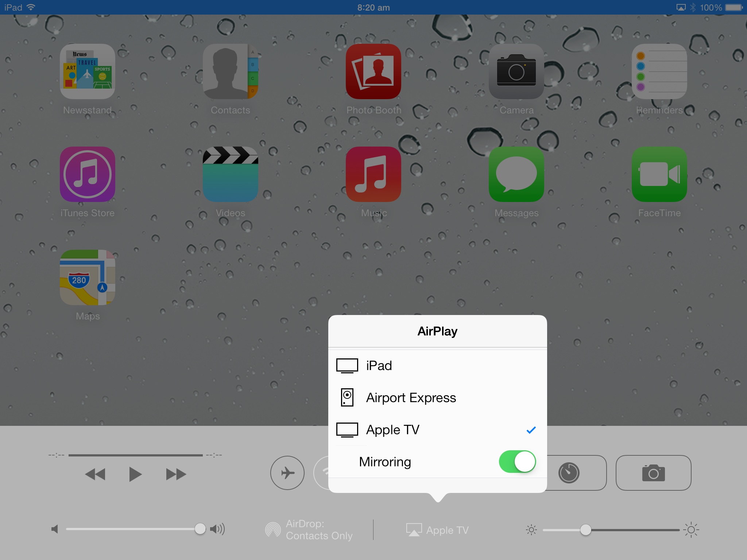Open the Videos app

230,175
